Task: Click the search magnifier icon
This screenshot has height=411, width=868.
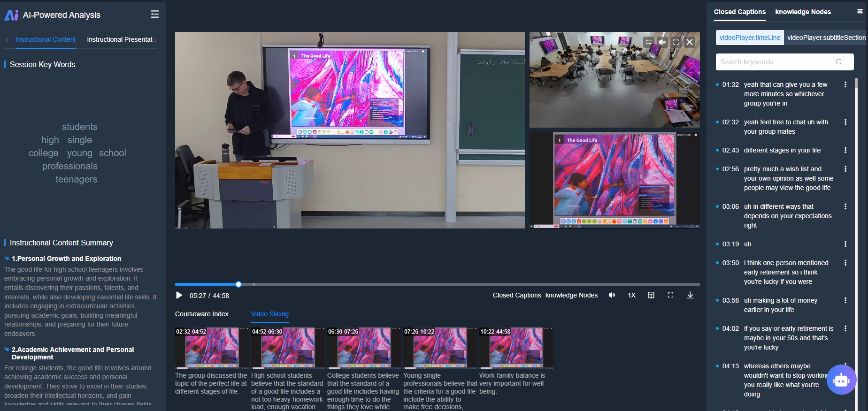Action: click(839, 62)
